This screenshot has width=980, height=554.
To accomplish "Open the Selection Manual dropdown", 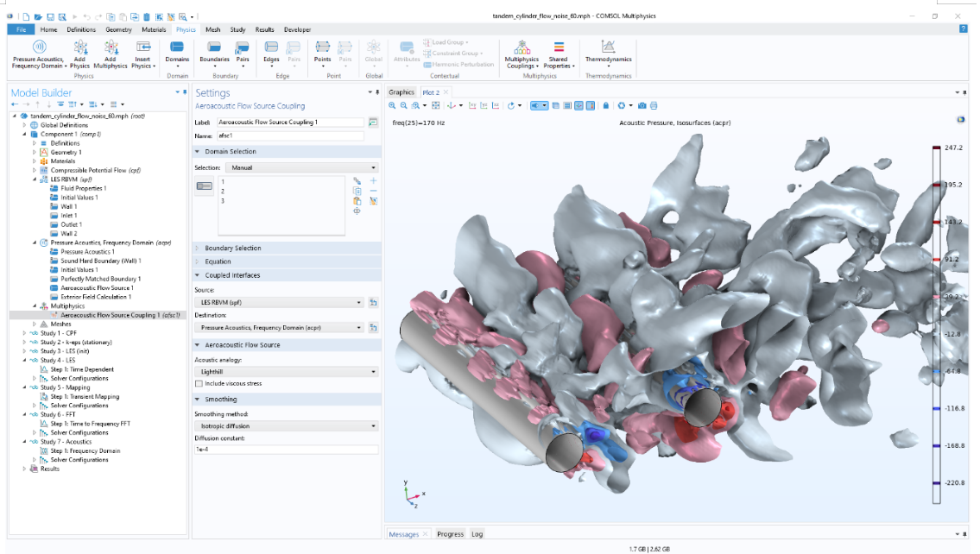I will 303,167.
